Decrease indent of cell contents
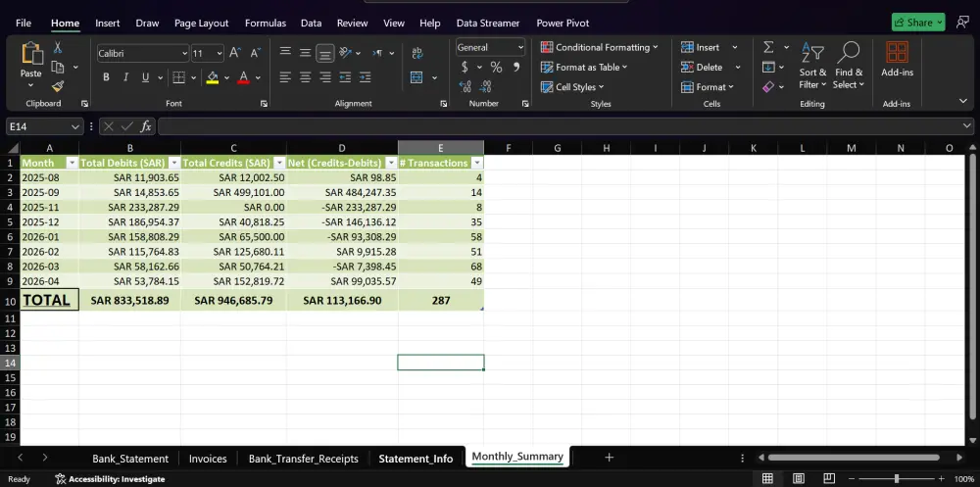 click(x=346, y=77)
